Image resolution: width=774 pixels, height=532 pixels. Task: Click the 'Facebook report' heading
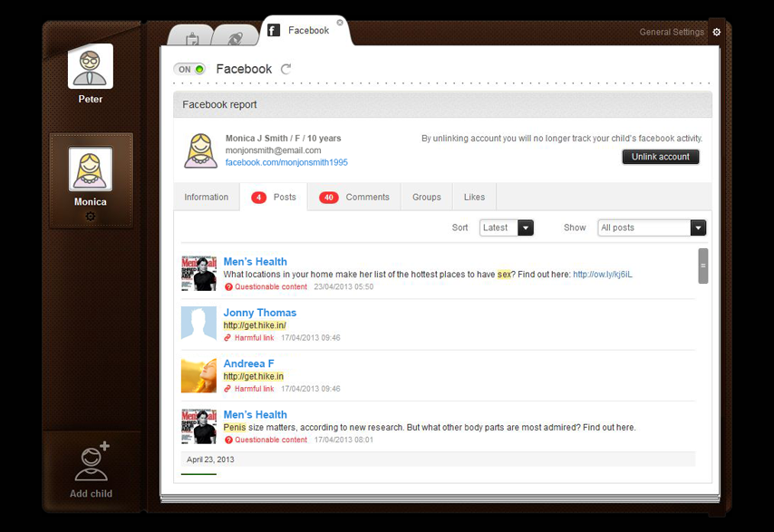pos(219,104)
